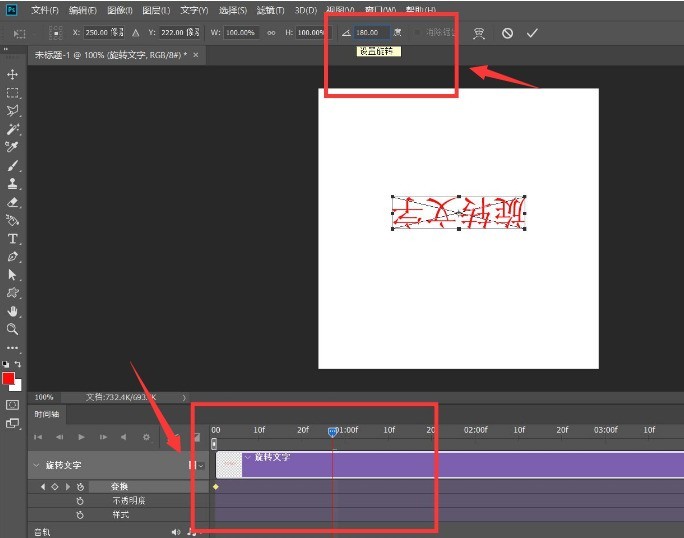The image size is (684, 538).
Task: Add a 变换 keyframe at playhead
Action: [55, 487]
